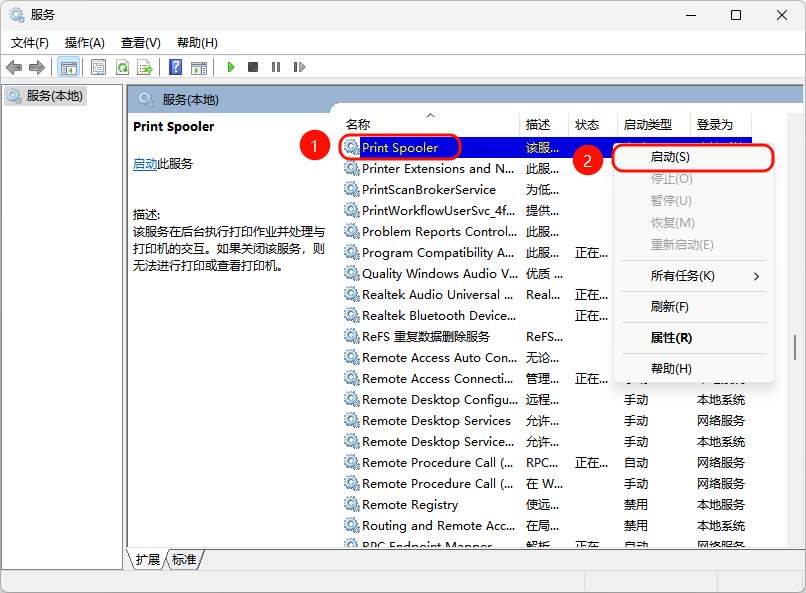The width and height of the screenshot is (806, 593).
Task: Click the back arrow toolbar icon
Action: coord(14,67)
